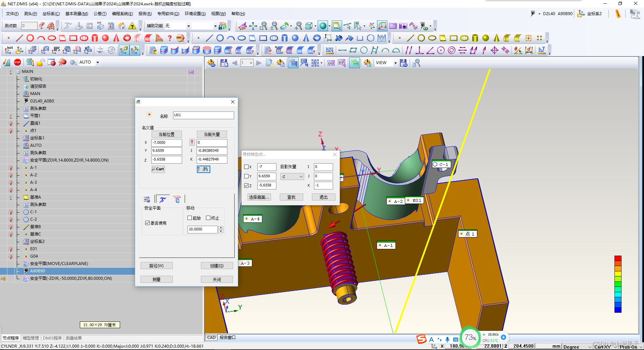Screen dimensions: 644x350
Task: Select the yellow sphere feature tool
Action: (486, 38)
